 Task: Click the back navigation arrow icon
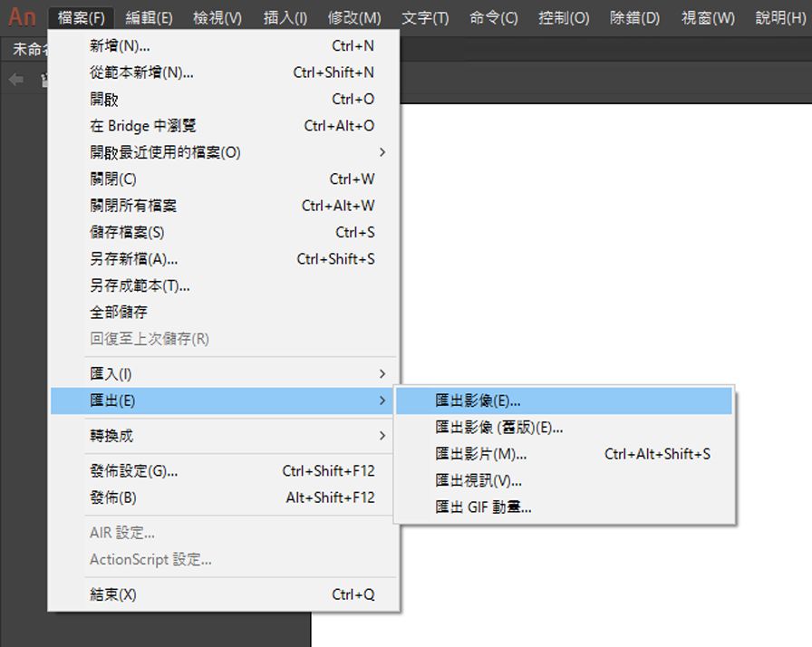pos(14,80)
